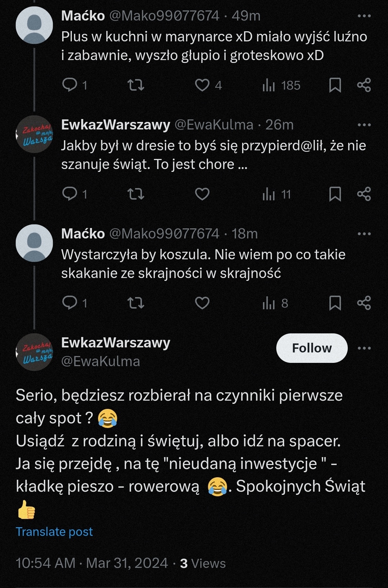388x588 pixels.
Task: Reply to EwkazWarszawy's 26m tweet
Action: [x=70, y=194]
